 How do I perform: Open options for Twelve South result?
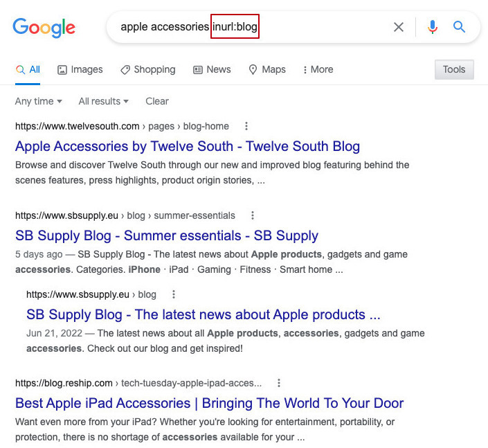(246, 126)
